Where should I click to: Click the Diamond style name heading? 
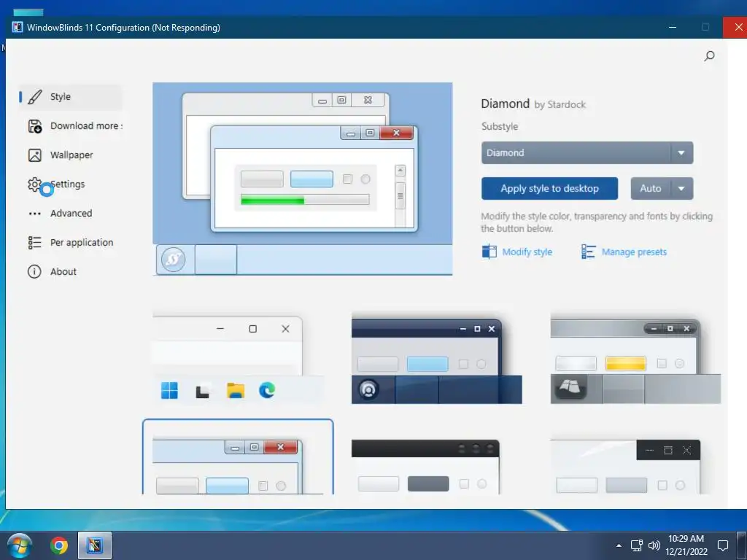tap(505, 104)
